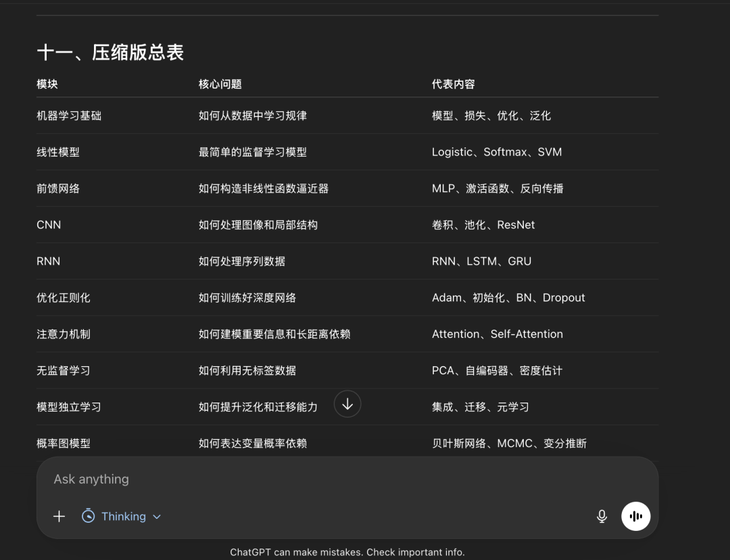
Task: Click the 注意力机制 module label
Action: [64, 334]
